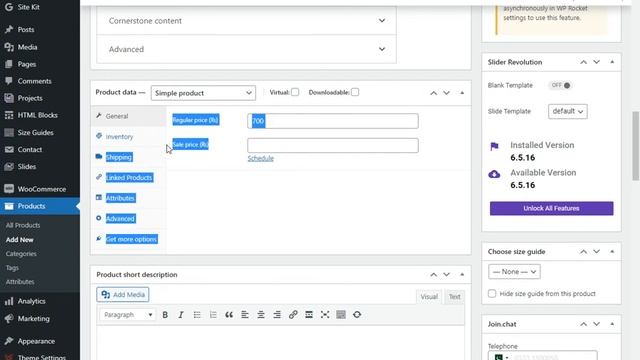The image size is (640, 360).
Task: Open Get more options tab
Action: point(129,239)
